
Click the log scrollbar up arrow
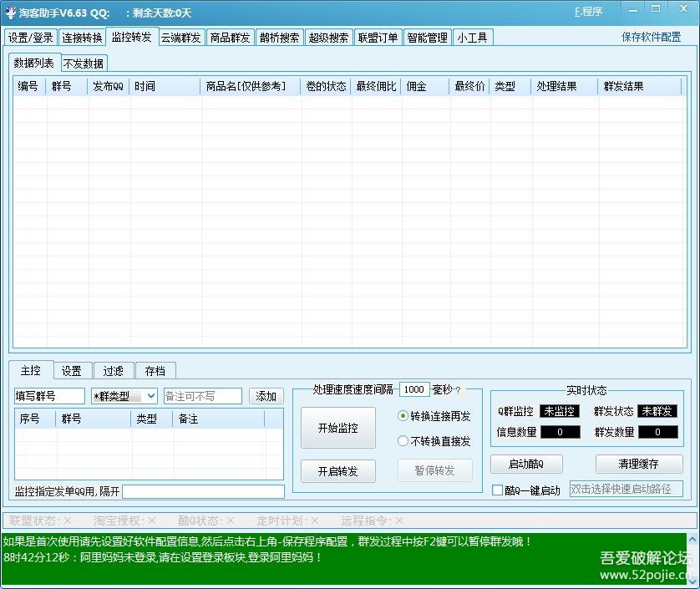[x=692, y=539]
